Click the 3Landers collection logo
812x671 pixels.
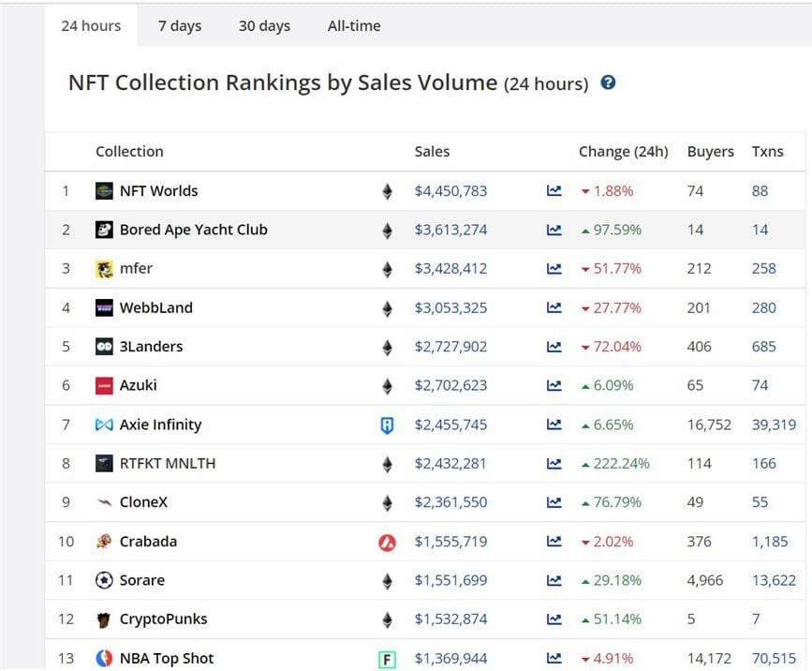103,346
